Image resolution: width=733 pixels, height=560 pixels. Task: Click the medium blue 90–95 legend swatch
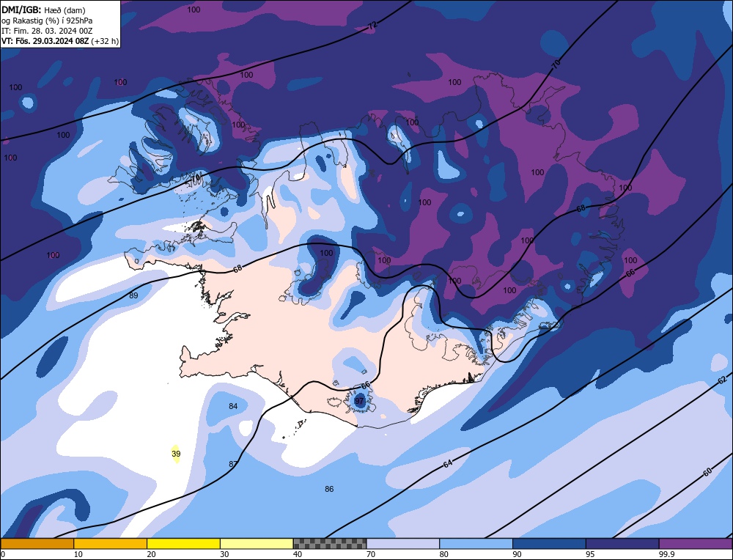[x=549, y=544]
